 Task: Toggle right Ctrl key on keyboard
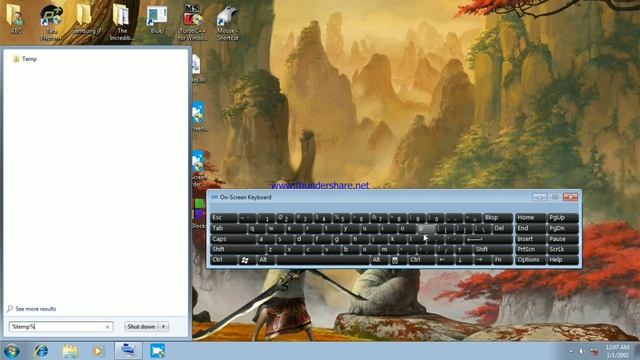pos(421,260)
